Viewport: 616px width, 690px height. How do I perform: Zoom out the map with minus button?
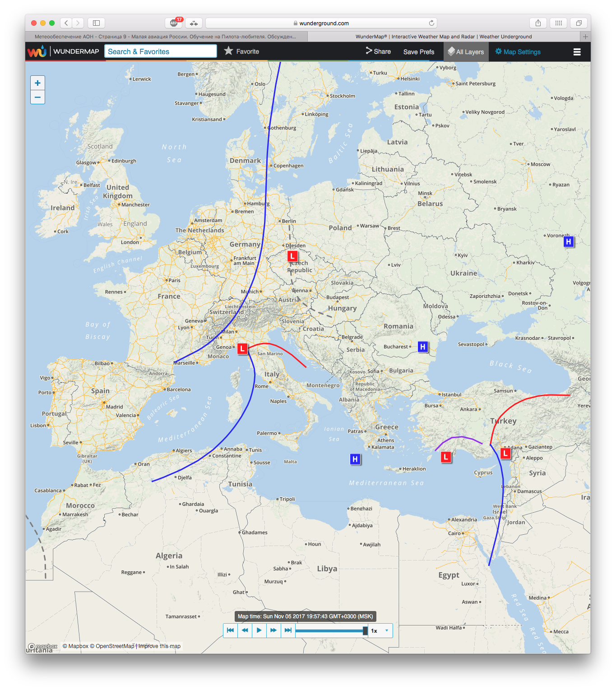[37, 97]
